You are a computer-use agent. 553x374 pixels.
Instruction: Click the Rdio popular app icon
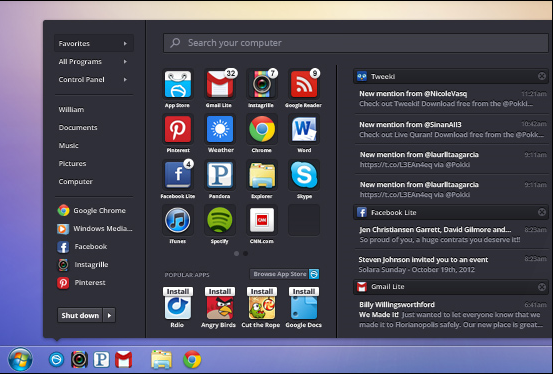pos(178,308)
